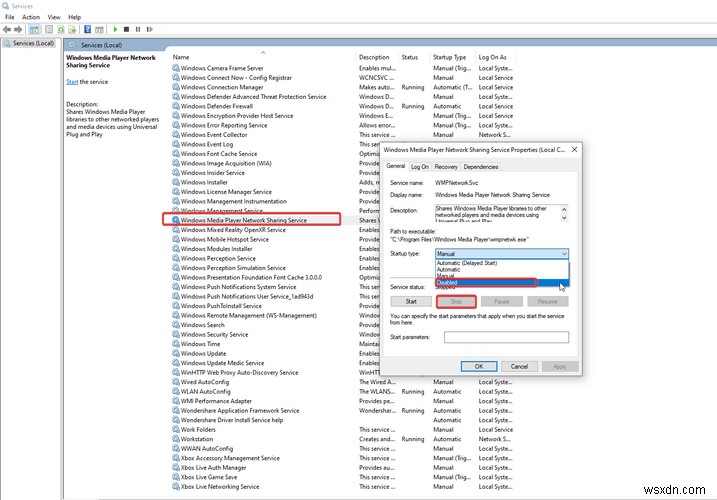Screen dimensions: 717x500
Task: Click the Export List toolbar icon
Action: coord(72,29)
